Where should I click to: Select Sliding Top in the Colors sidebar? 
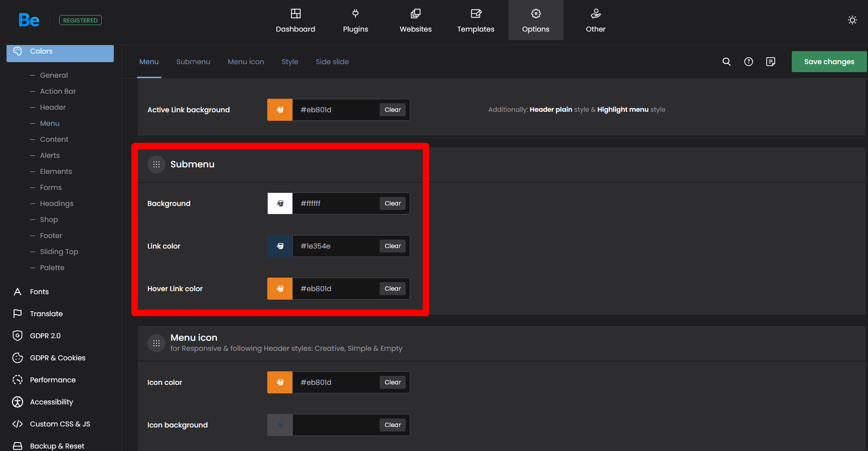(59, 252)
